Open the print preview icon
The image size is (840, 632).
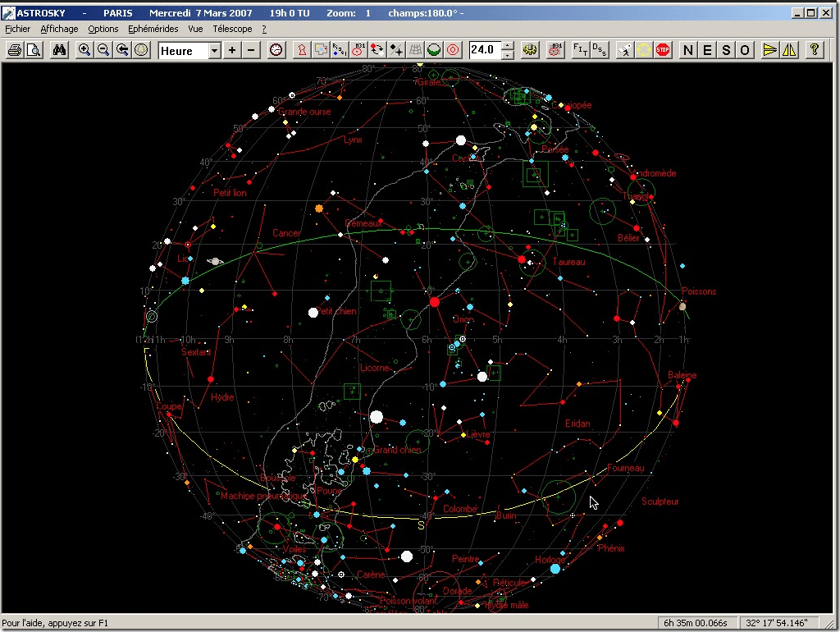pyautogui.click(x=33, y=50)
